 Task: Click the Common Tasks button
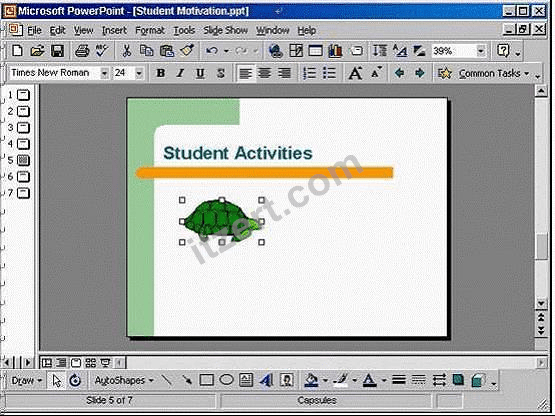[x=490, y=73]
